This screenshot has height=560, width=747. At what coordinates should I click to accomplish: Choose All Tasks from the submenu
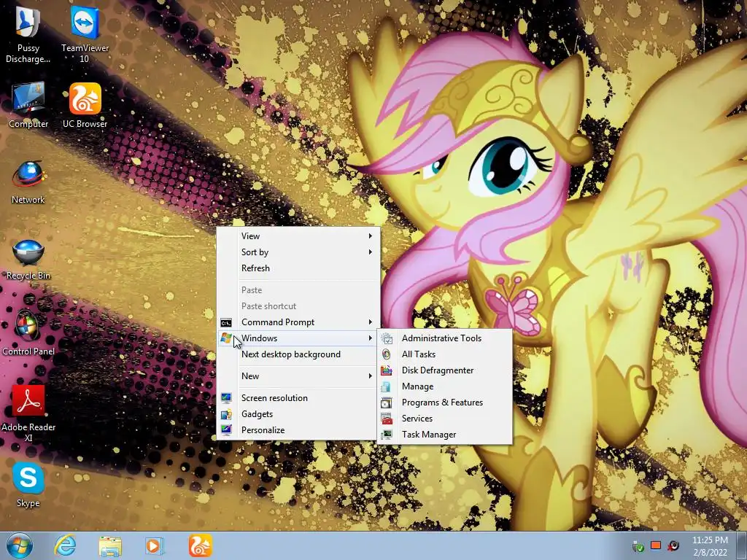pyautogui.click(x=444, y=354)
